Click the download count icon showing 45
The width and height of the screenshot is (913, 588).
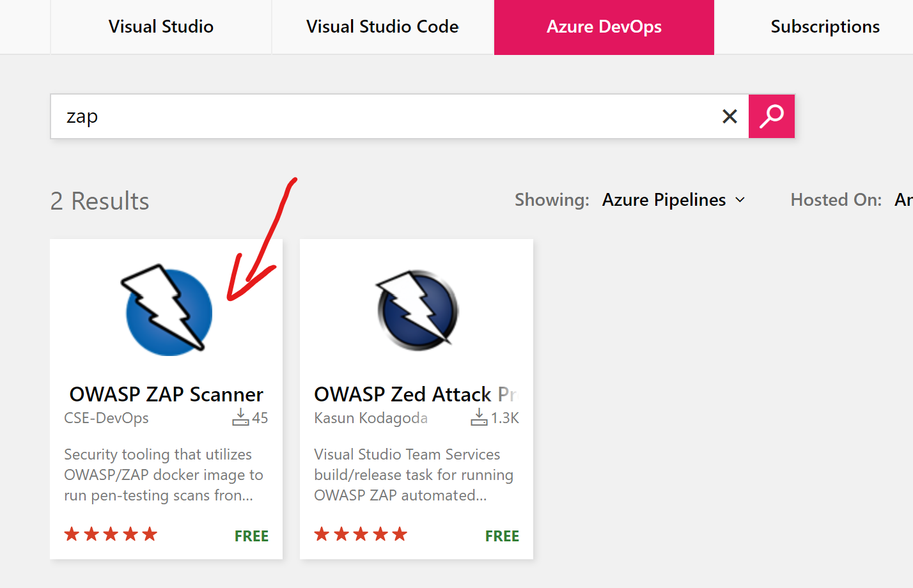click(x=241, y=417)
